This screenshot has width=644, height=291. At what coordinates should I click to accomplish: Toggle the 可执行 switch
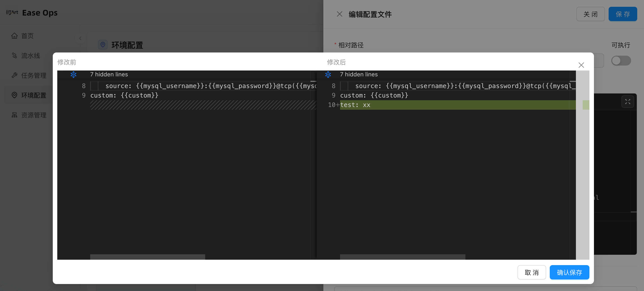pos(621,61)
